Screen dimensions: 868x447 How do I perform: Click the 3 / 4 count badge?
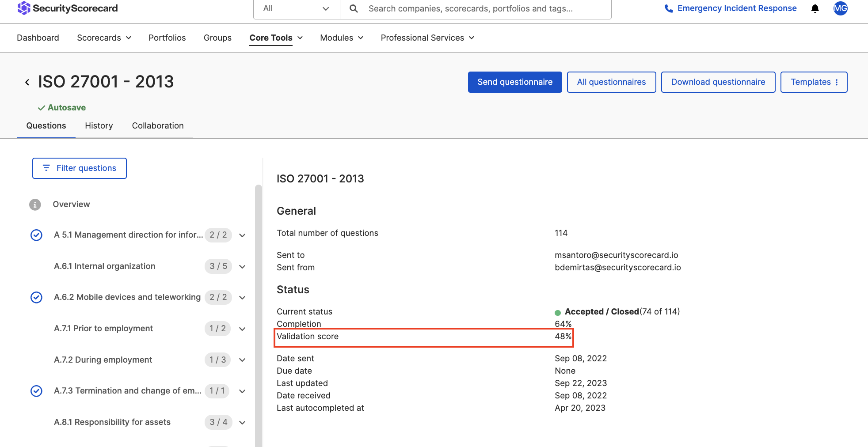[x=218, y=422]
